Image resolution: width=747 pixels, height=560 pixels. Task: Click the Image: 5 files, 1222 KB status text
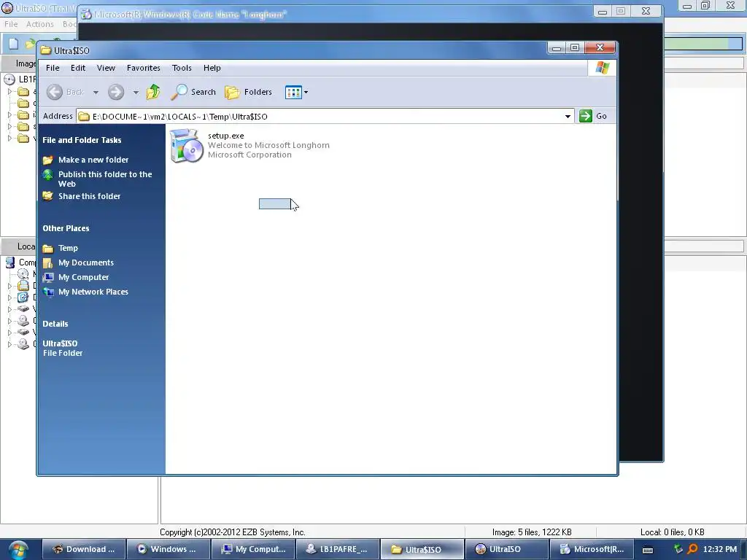[x=532, y=532]
